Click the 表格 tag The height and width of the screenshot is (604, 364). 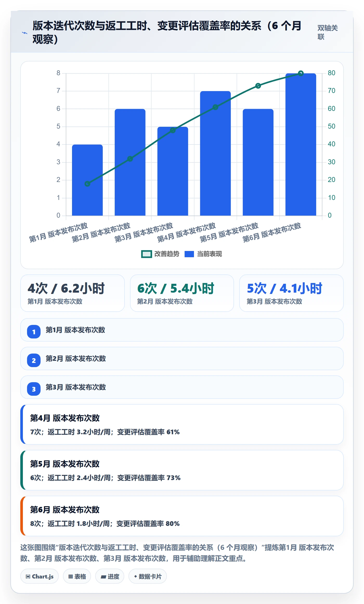[x=77, y=576]
